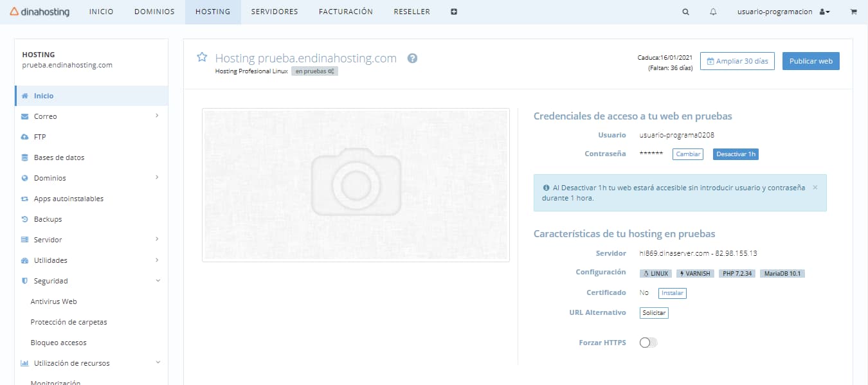Click the FTP cloud upload icon
868x385 pixels.
24,137
